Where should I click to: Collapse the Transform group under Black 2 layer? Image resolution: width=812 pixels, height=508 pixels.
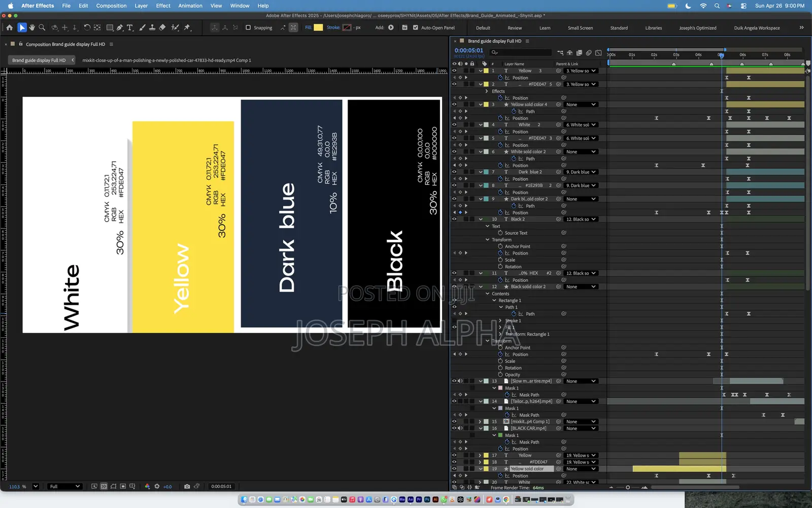487,240
